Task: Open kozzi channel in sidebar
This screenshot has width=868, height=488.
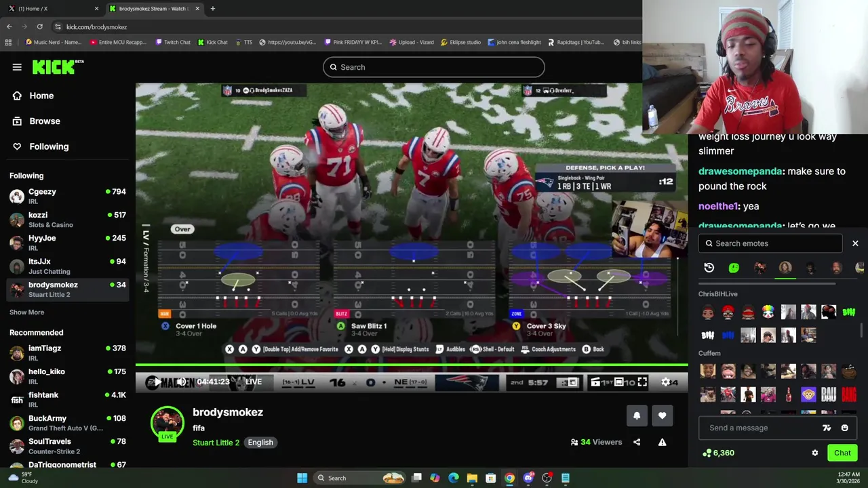Action: [x=68, y=220]
